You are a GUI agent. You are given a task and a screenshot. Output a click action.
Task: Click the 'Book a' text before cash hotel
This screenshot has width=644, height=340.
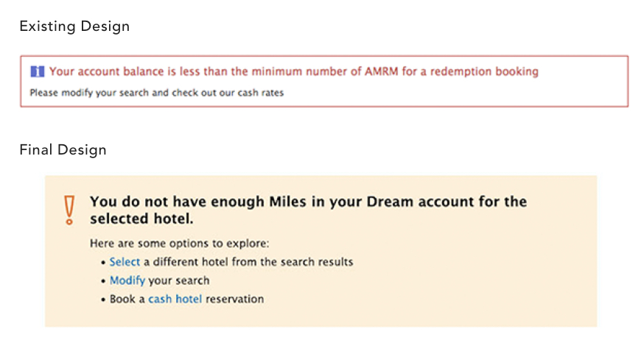pyautogui.click(x=127, y=299)
